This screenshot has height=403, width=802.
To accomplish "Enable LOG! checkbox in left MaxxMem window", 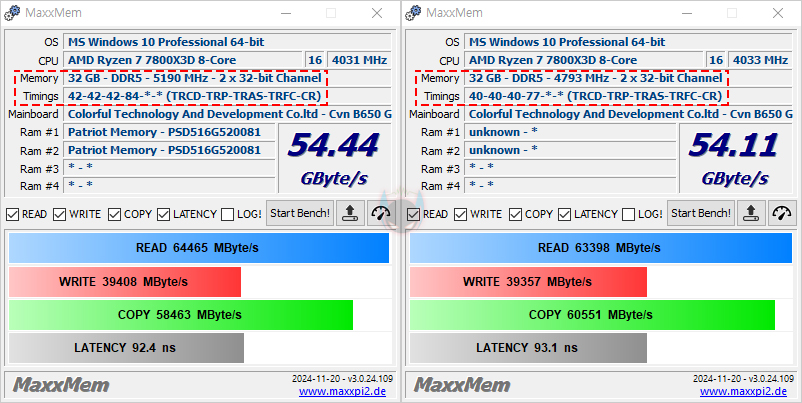I will (x=228, y=214).
